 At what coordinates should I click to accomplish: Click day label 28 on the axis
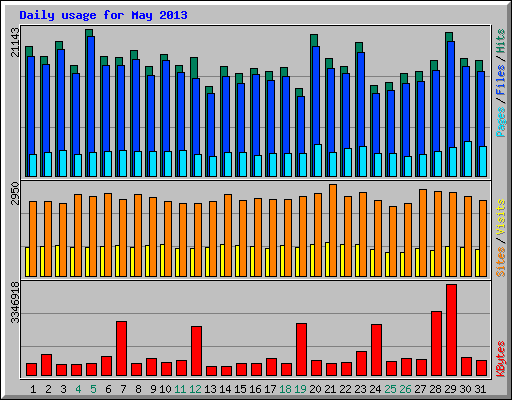click(x=435, y=389)
